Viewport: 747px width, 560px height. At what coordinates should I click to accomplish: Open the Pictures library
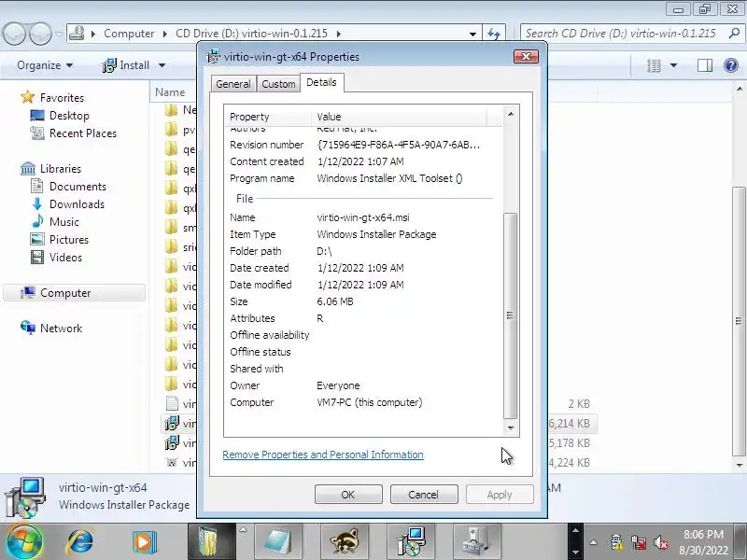click(68, 240)
